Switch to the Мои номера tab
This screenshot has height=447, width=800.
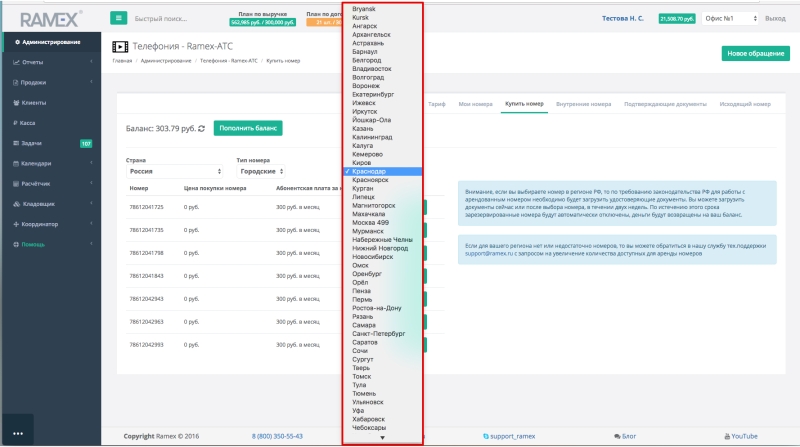[476, 104]
